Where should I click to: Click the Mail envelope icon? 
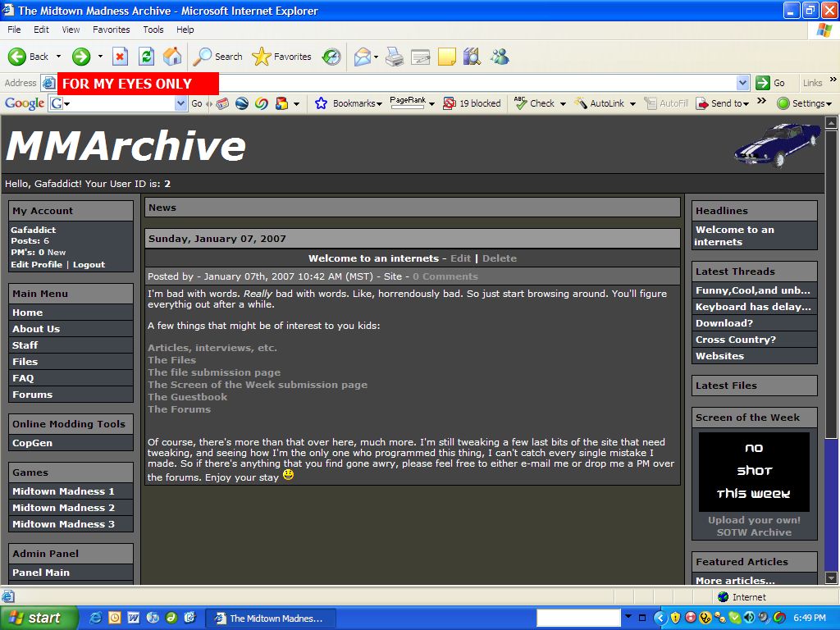click(363, 57)
